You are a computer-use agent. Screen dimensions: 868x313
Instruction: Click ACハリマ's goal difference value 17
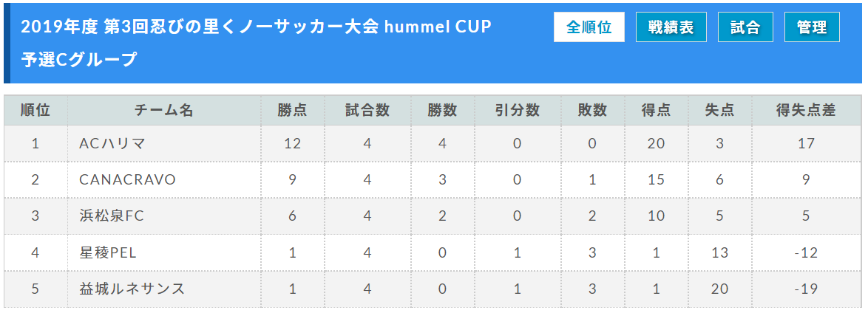click(x=807, y=144)
